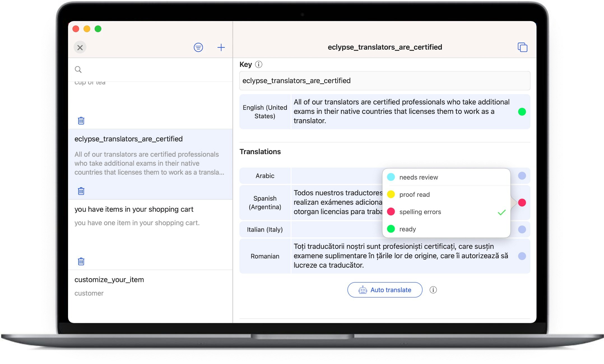Select customize_your_item key in list
The height and width of the screenshot is (364, 604).
[x=150, y=296]
